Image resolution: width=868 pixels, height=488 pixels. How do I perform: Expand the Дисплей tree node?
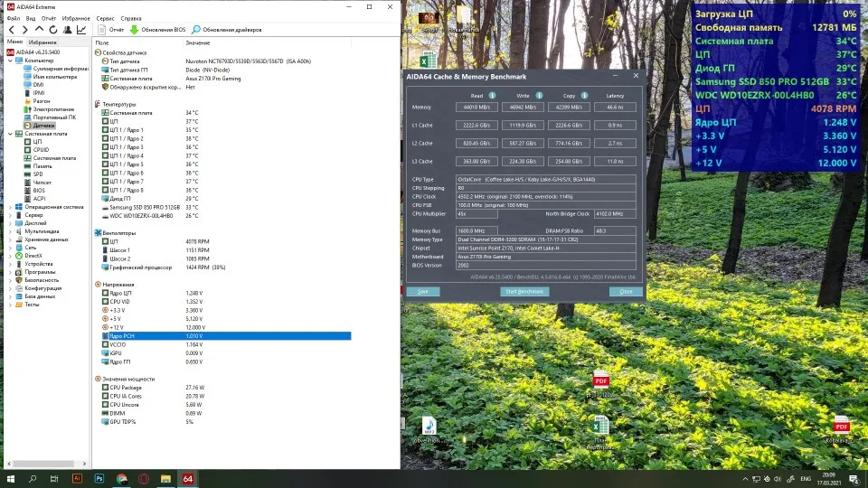(x=10, y=223)
